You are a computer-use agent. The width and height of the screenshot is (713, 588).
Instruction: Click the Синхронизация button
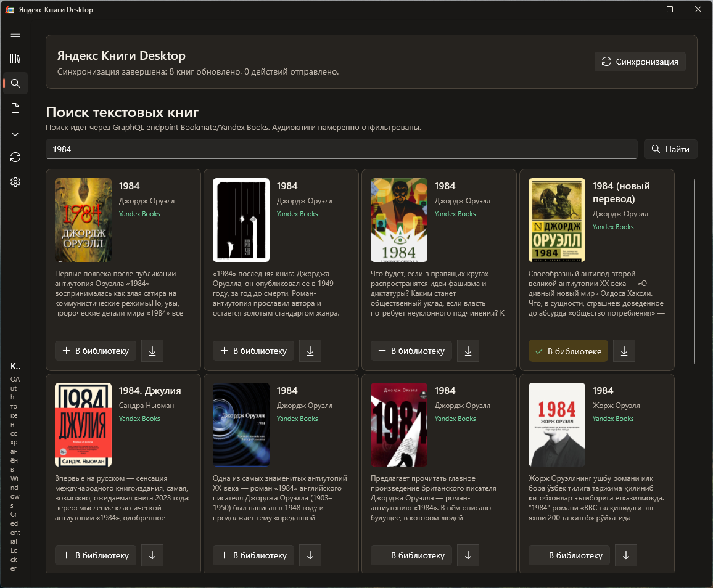tap(640, 62)
